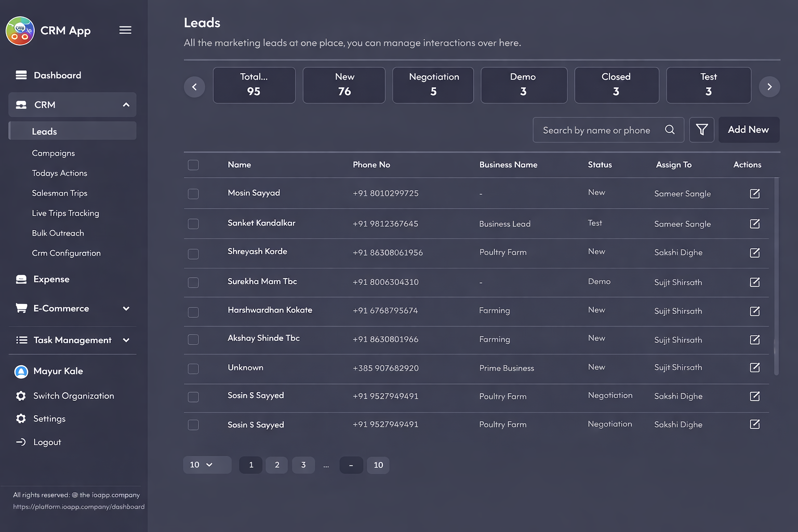The width and height of the screenshot is (798, 532).
Task: Click the search by name or phone field
Action: pyautogui.click(x=597, y=130)
